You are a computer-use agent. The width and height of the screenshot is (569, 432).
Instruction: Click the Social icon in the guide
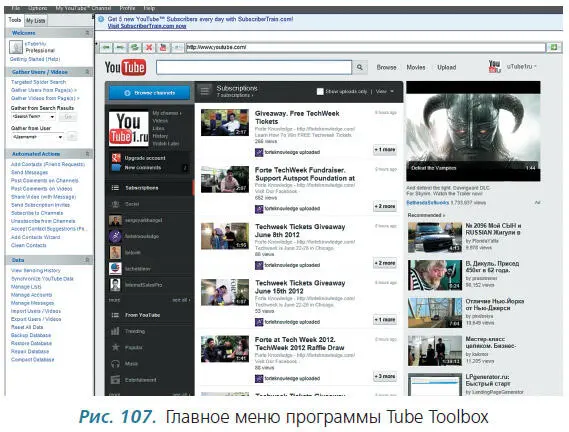click(x=115, y=204)
